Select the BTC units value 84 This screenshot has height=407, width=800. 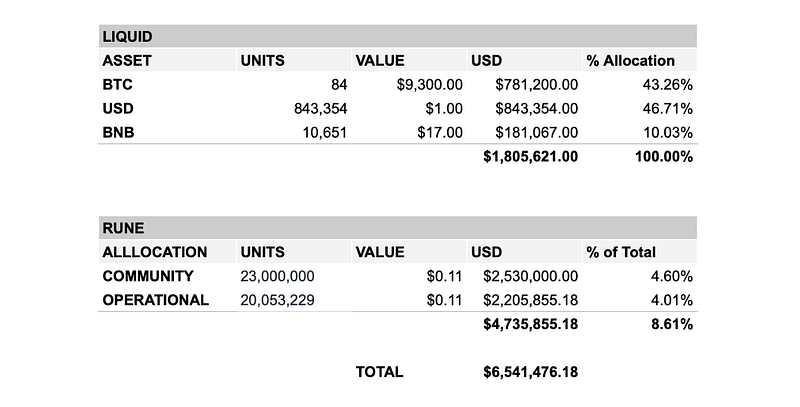coord(294,84)
